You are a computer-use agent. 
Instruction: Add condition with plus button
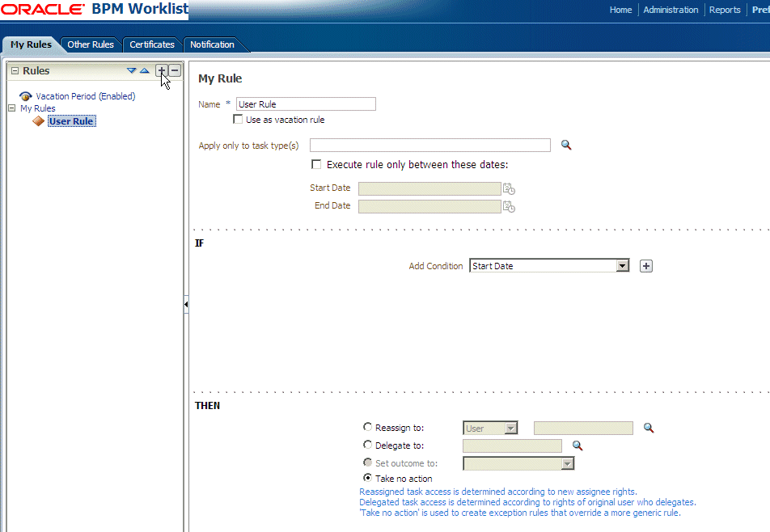[646, 266]
